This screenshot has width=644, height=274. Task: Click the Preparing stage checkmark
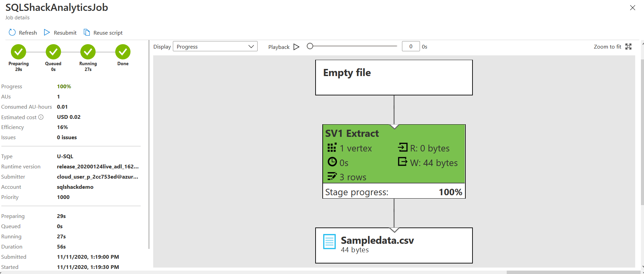coord(19,52)
